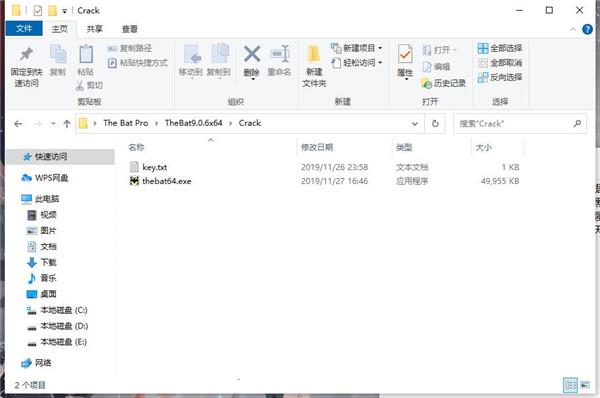Screen dimensions: 600x398
Task: Collapse the ribbon with the chevron
Action: [572, 29]
